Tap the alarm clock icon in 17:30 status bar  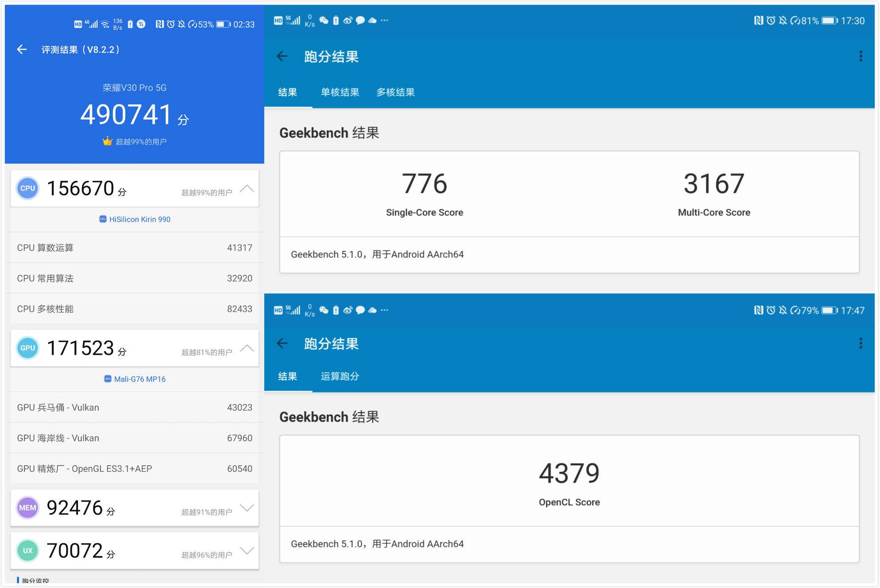pyautogui.click(x=771, y=21)
